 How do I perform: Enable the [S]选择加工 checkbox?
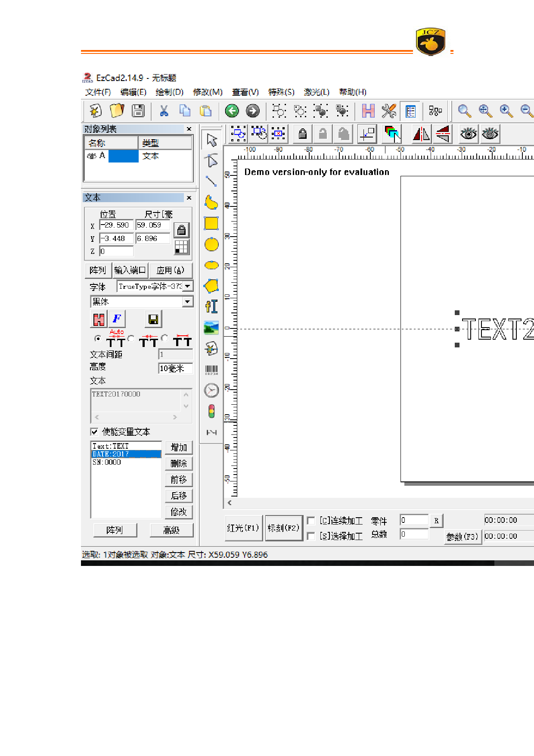click(310, 536)
